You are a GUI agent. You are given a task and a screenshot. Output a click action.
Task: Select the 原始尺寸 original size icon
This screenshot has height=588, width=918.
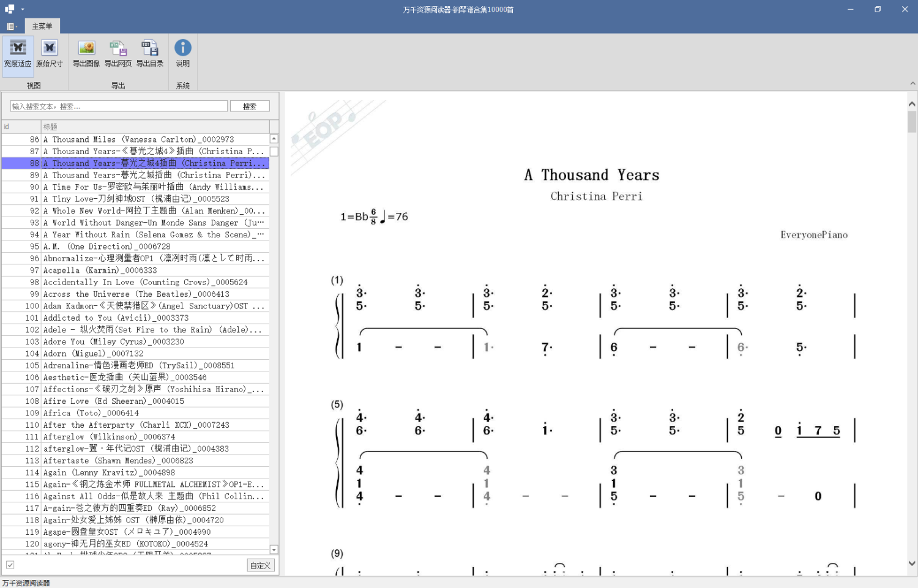(x=50, y=54)
